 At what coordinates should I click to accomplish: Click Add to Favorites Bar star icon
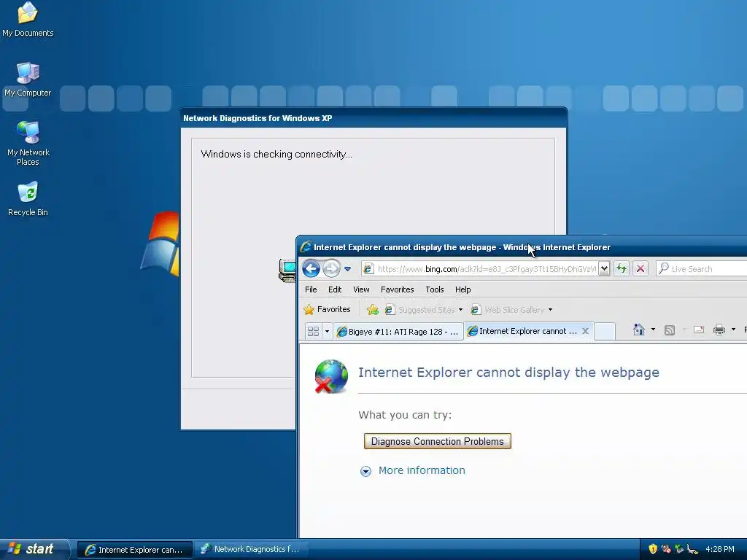(373, 310)
